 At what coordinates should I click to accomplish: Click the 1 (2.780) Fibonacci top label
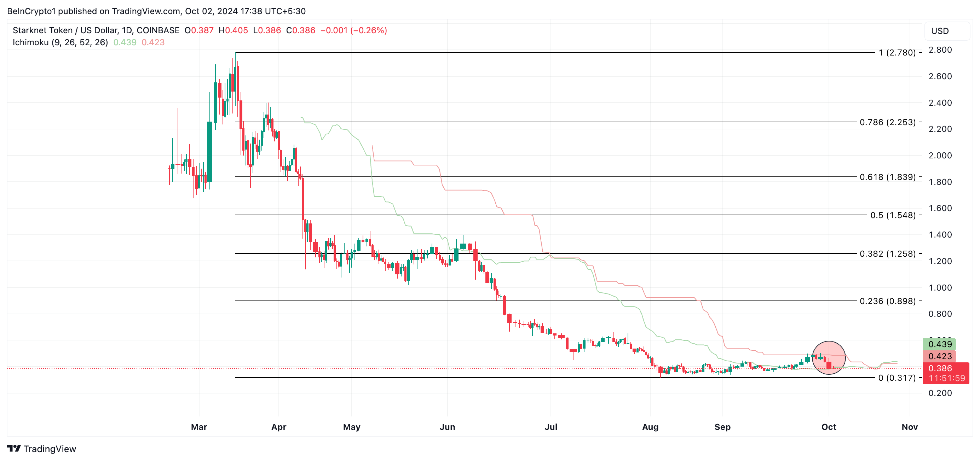pos(897,52)
